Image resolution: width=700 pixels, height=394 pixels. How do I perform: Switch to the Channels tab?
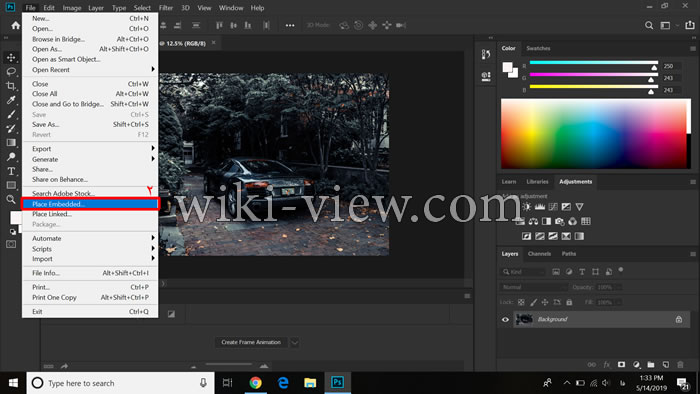(539, 253)
